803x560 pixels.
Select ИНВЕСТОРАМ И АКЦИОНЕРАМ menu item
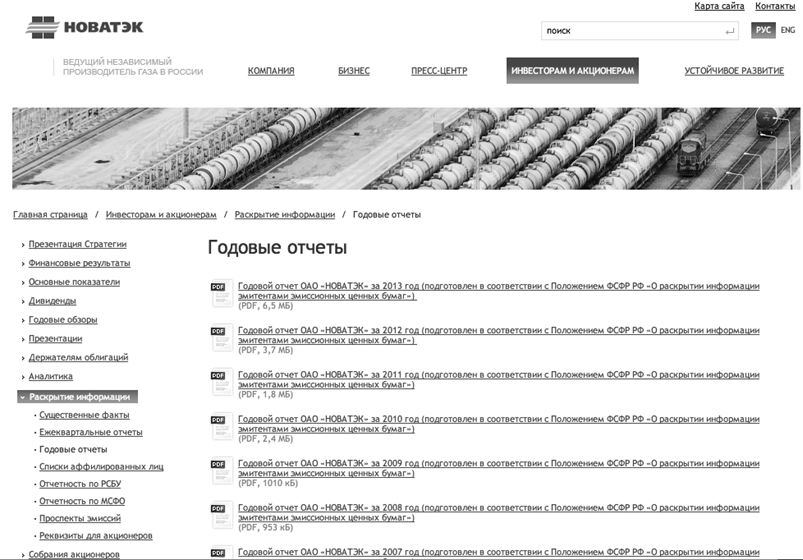pos(573,71)
